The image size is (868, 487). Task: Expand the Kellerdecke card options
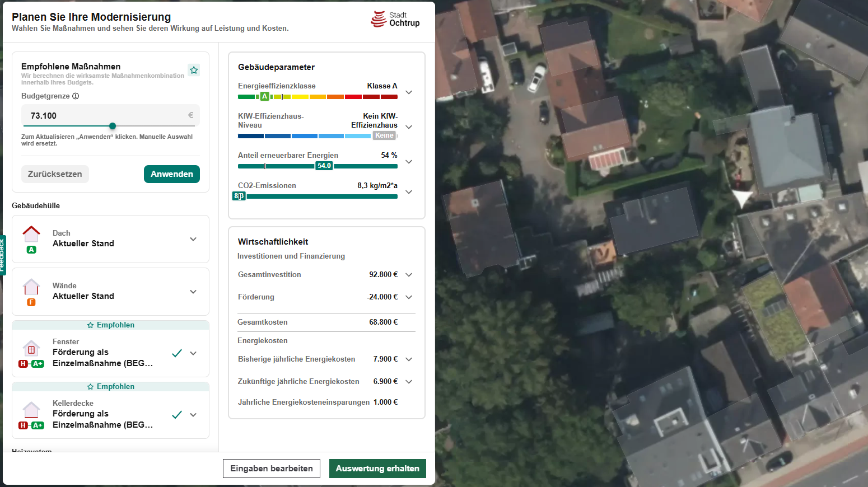point(193,415)
